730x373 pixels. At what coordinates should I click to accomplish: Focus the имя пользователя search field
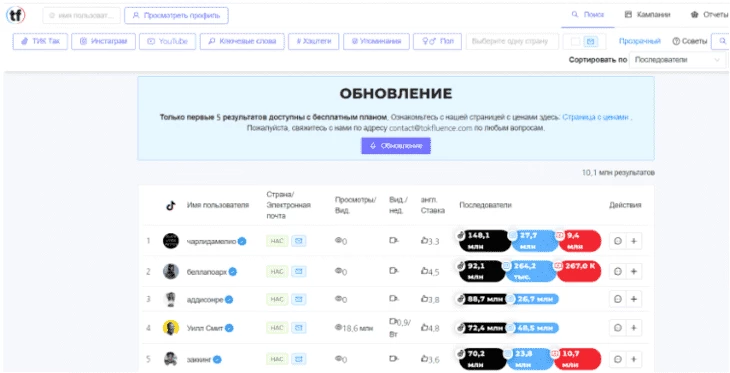click(81, 15)
